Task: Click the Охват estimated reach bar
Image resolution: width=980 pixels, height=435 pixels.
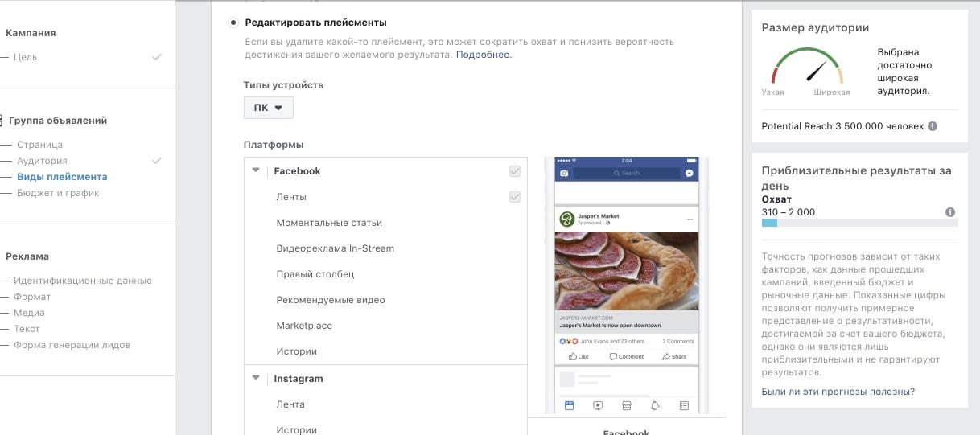Action: click(x=860, y=223)
